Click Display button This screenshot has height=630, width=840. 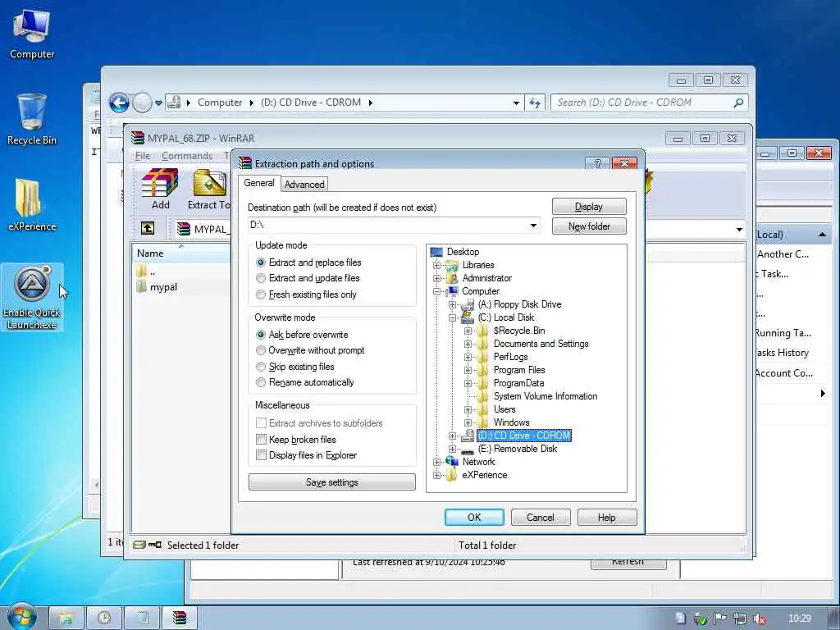[x=589, y=207]
